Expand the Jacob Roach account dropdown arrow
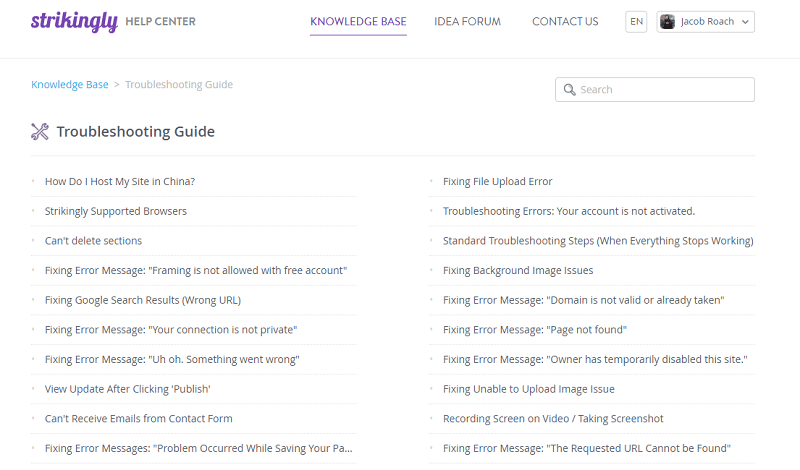 pos(745,22)
